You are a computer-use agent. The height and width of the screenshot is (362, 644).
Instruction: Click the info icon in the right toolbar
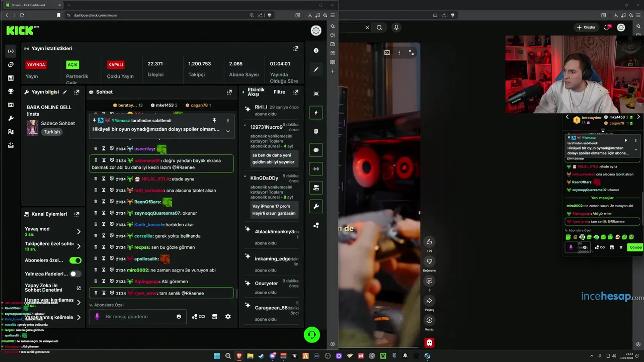pyautogui.click(x=316, y=50)
